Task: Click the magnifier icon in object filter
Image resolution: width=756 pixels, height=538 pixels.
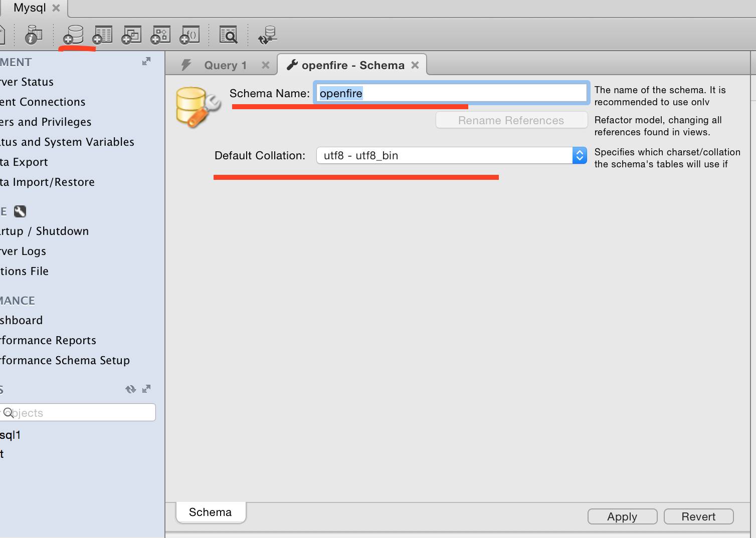Action: pyautogui.click(x=9, y=413)
